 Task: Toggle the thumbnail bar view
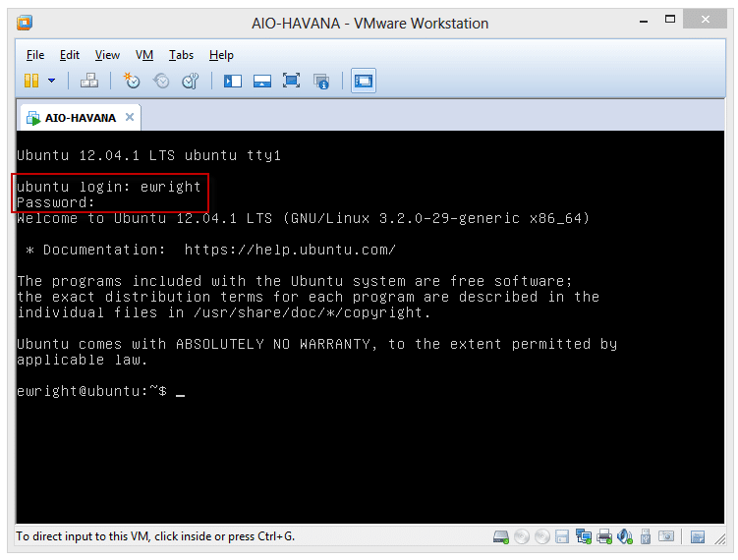click(262, 81)
